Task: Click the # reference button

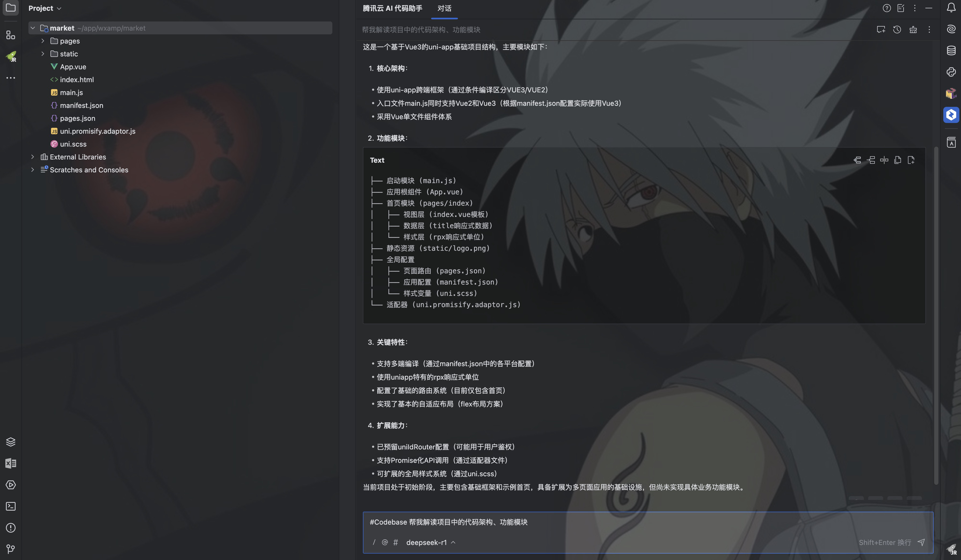Action: [396, 542]
